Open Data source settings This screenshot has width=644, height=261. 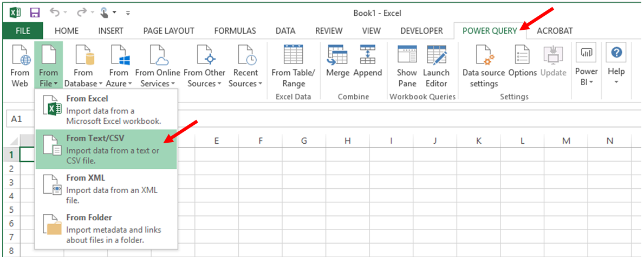click(x=484, y=66)
